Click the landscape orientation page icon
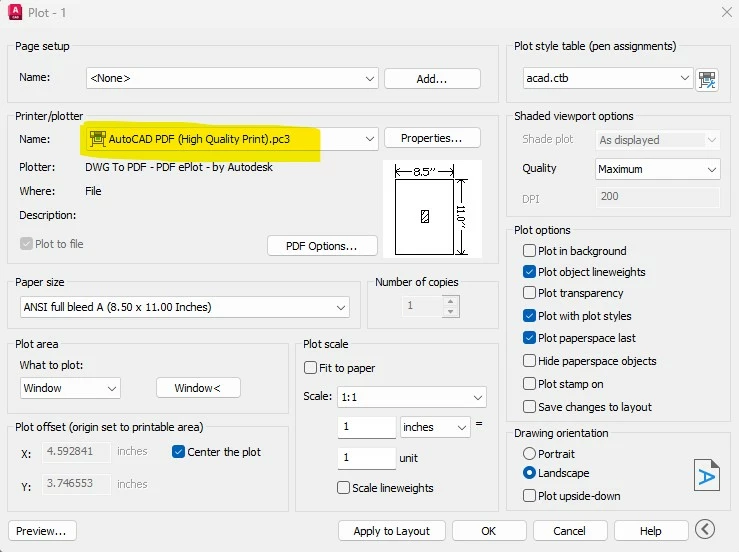 (x=706, y=475)
